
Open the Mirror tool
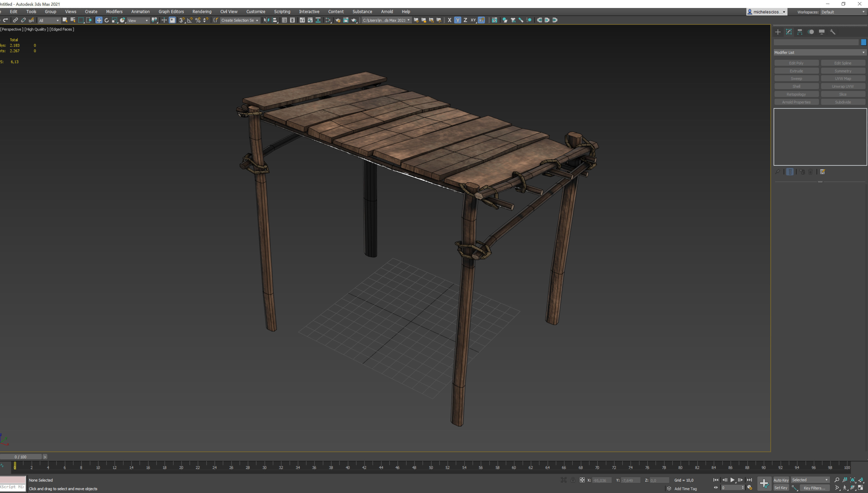click(x=267, y=20)
